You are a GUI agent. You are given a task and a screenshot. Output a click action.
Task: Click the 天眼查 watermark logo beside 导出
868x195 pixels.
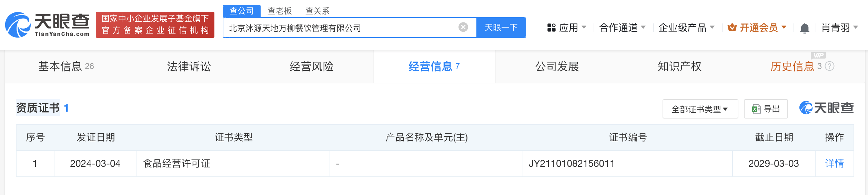coord(826,108)
